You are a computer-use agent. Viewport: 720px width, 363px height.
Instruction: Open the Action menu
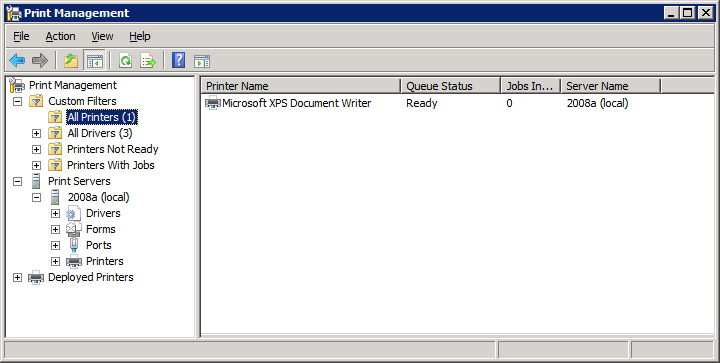(x=60, y=36)
